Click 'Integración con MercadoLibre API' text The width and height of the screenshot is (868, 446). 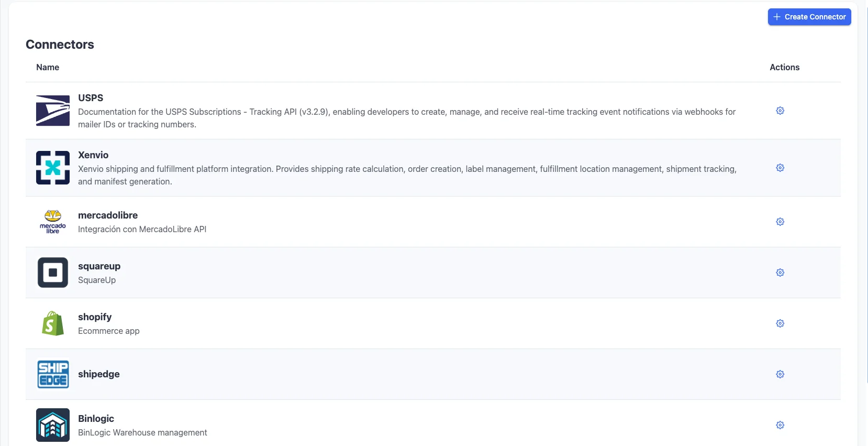point(142,229)
